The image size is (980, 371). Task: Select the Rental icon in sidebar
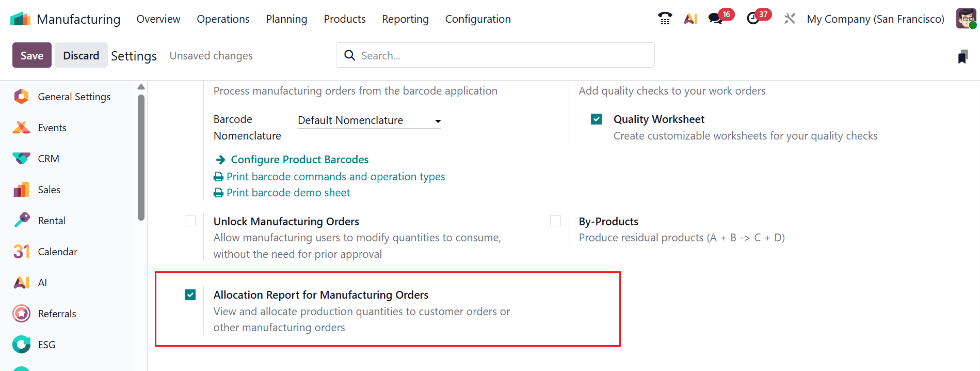pos(21,221)
